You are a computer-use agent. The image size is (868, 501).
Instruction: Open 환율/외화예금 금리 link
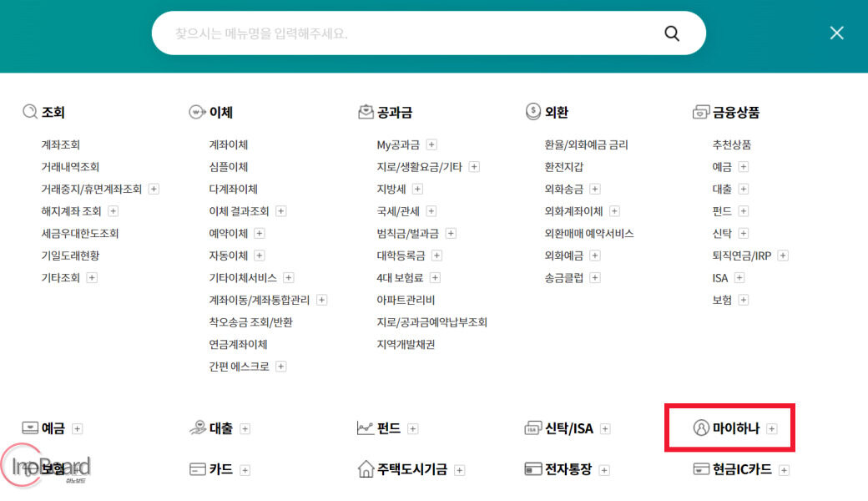[x=586, y=144]
